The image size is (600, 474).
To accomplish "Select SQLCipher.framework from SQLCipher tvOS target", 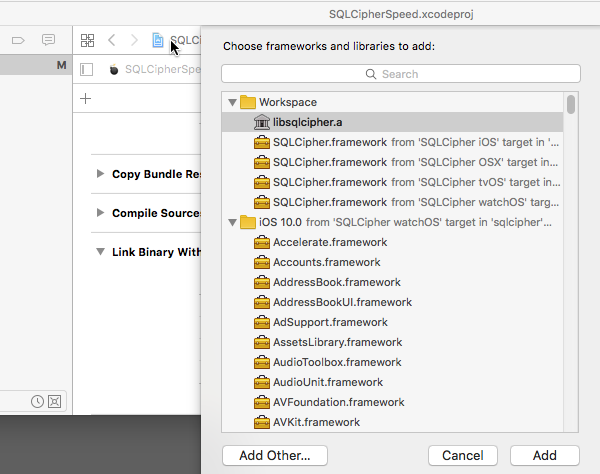I will coord(392,182).
